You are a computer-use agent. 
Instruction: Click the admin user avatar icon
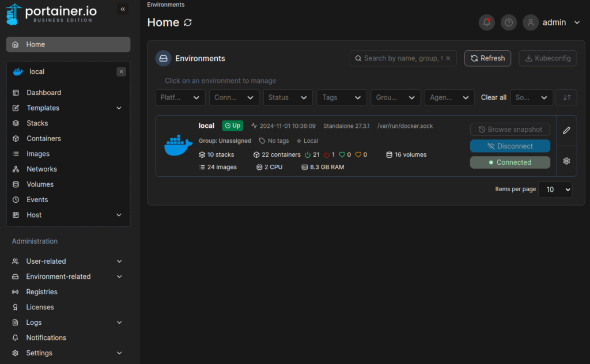point(531,22)
